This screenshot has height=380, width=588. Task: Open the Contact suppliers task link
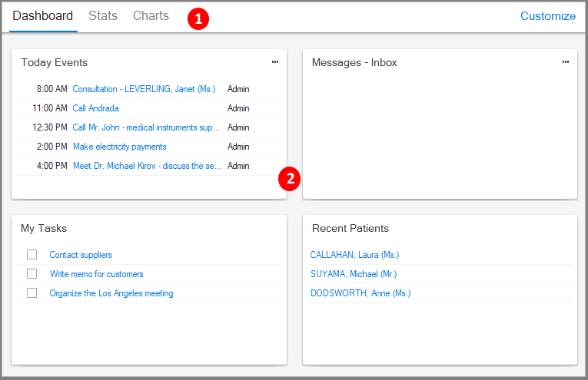pos(81,255)
